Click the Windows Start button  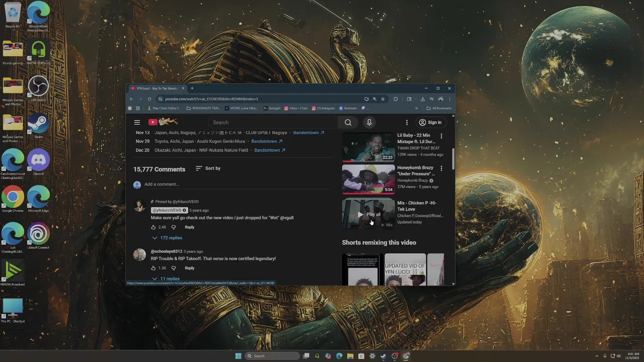click(238, 356)
